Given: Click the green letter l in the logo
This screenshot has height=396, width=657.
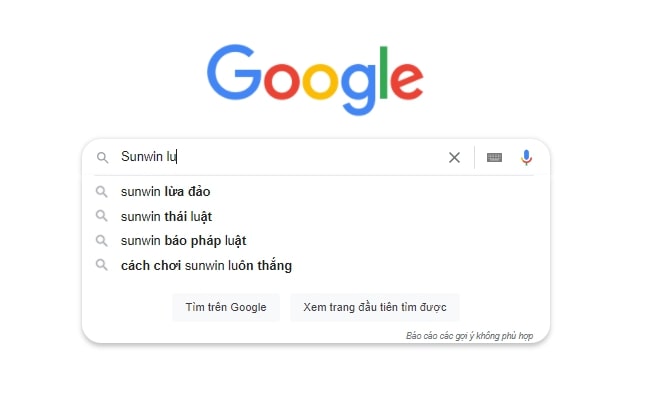Looking at the screenshot, I should 383,72.
